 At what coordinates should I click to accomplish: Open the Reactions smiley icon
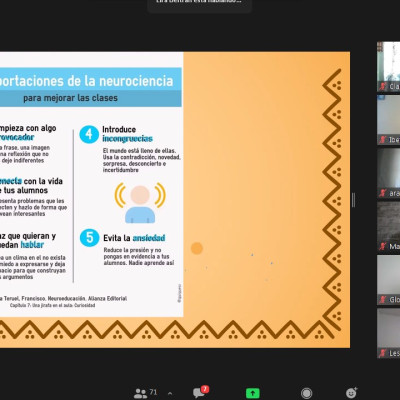point(351,393)
